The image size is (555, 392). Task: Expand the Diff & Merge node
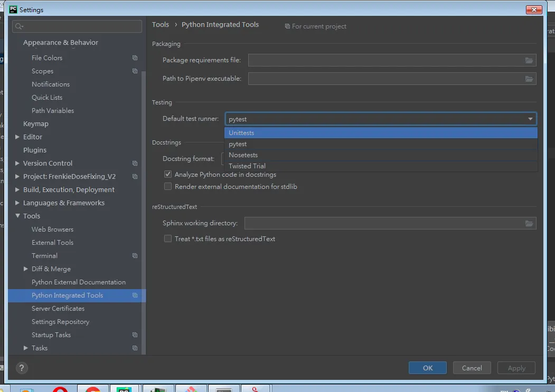[x=25, y=269]
